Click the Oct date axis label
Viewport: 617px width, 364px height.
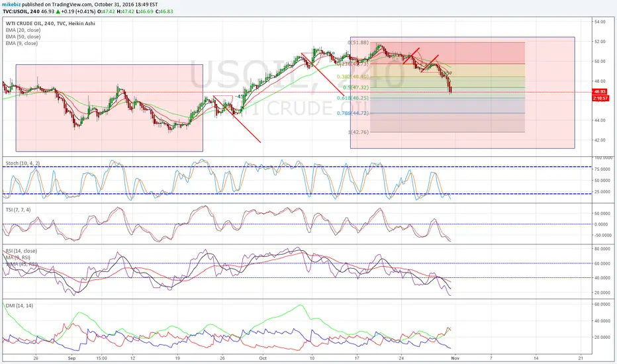click(263, 359)
